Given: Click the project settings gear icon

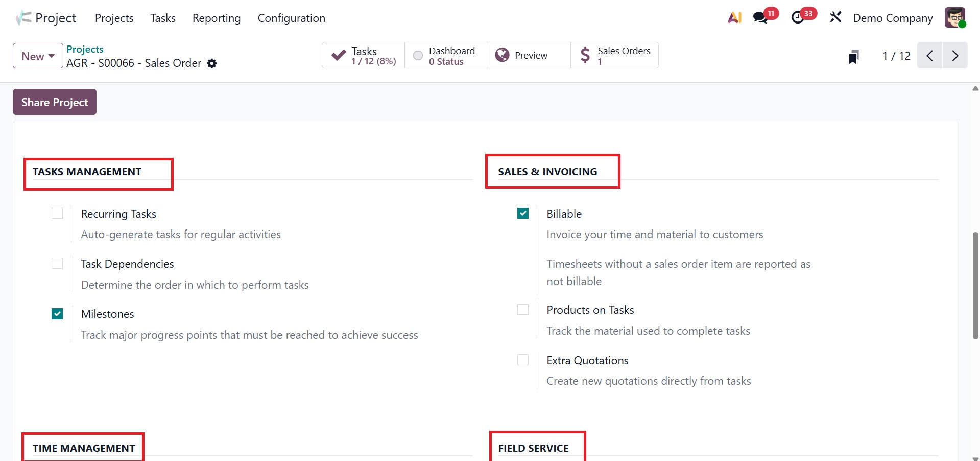Looking at the screenshot, I should [x=212, y=63].
